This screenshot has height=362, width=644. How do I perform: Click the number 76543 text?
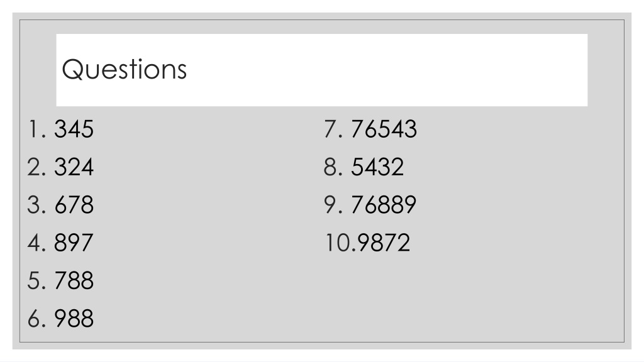point(384,129)
